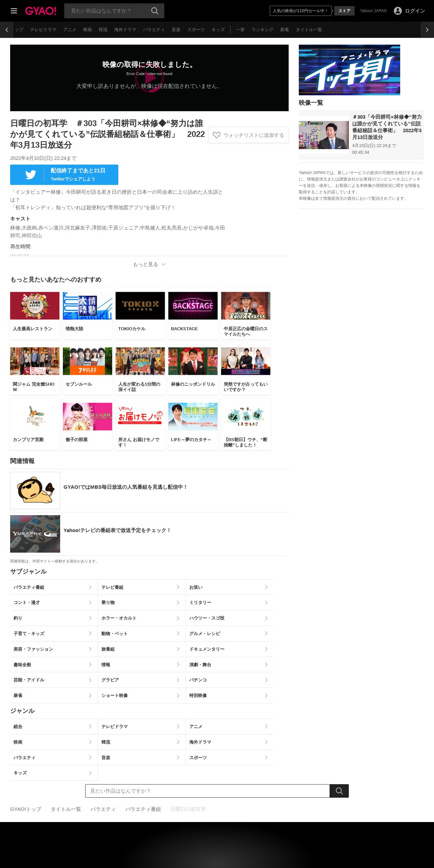Click the Twitter bird share icon

30,175
